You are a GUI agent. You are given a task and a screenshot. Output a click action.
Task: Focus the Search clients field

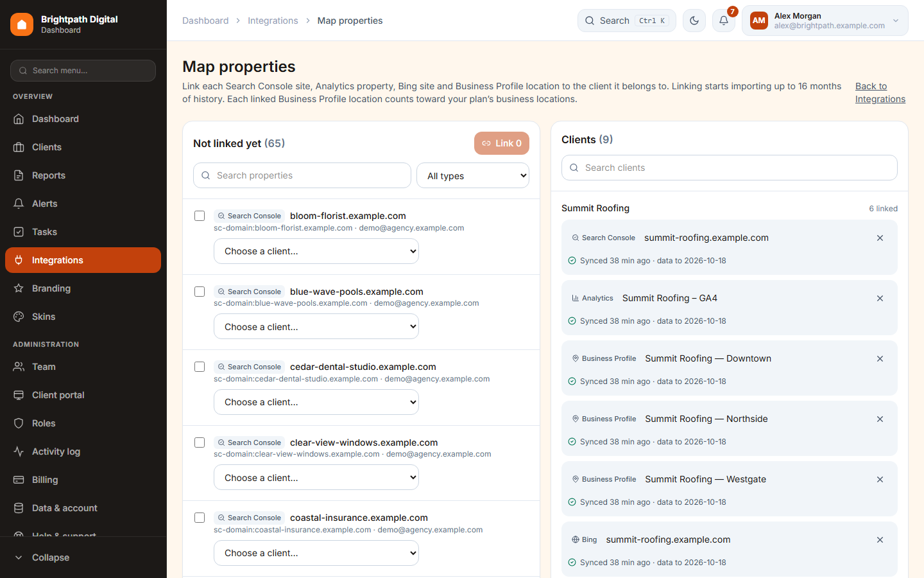(x=730, y=168)
